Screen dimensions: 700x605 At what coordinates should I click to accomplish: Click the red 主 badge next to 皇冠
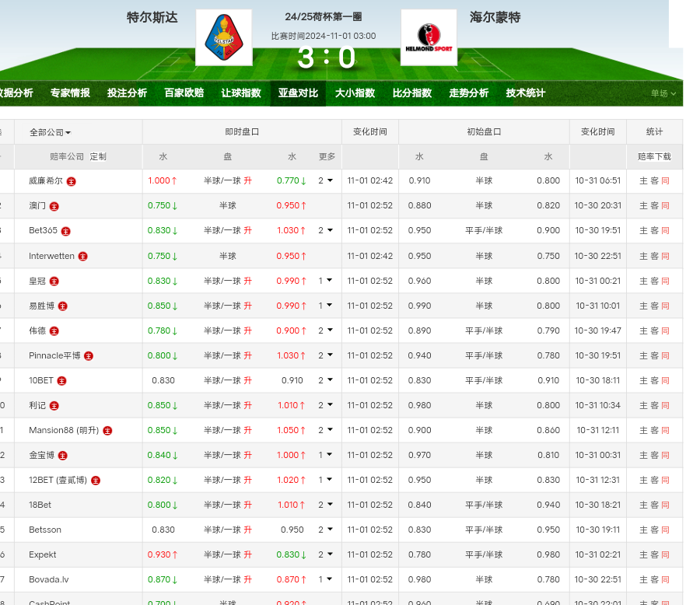point(54,282)
